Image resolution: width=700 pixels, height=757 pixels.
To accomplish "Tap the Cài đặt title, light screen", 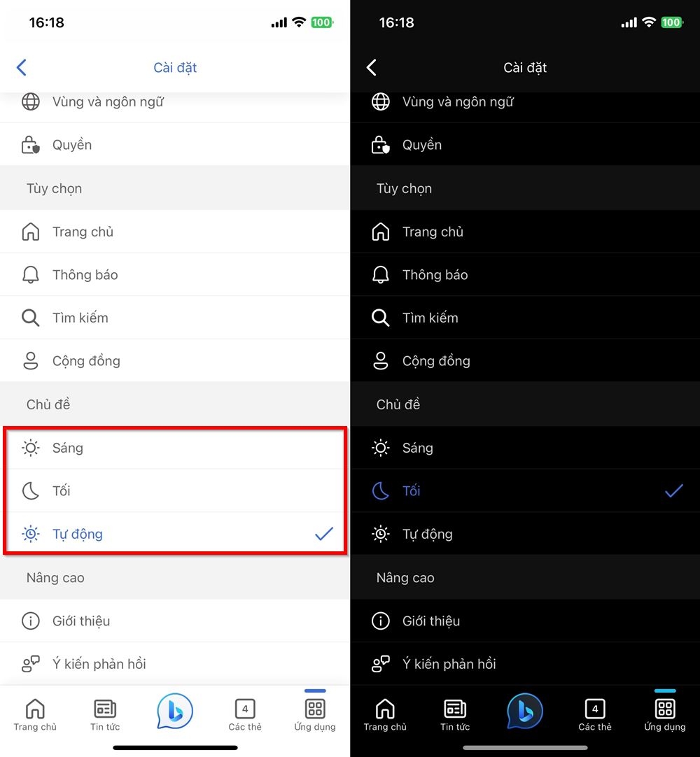I will click(x=175, y=68).
